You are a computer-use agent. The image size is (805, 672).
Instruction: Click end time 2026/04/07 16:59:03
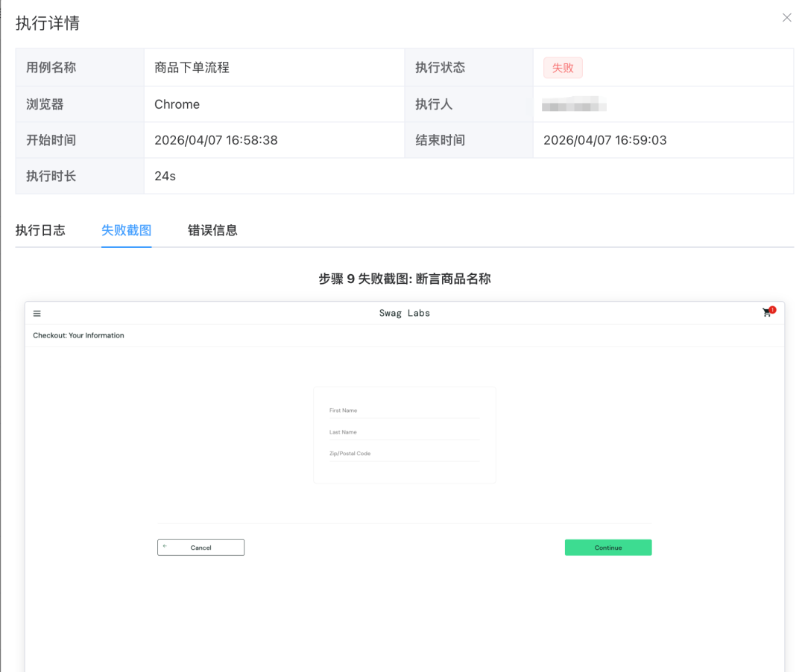pyautogui.click(x=604, y=140)
